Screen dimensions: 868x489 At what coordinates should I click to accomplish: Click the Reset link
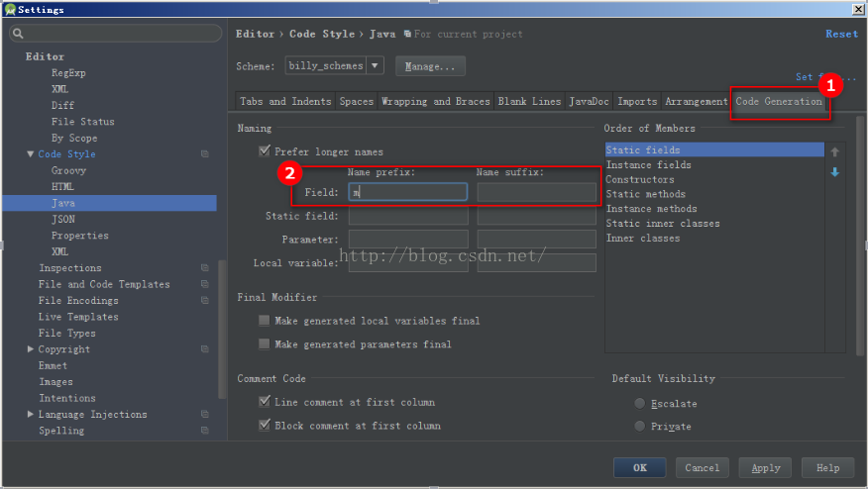tap(841, 34)
